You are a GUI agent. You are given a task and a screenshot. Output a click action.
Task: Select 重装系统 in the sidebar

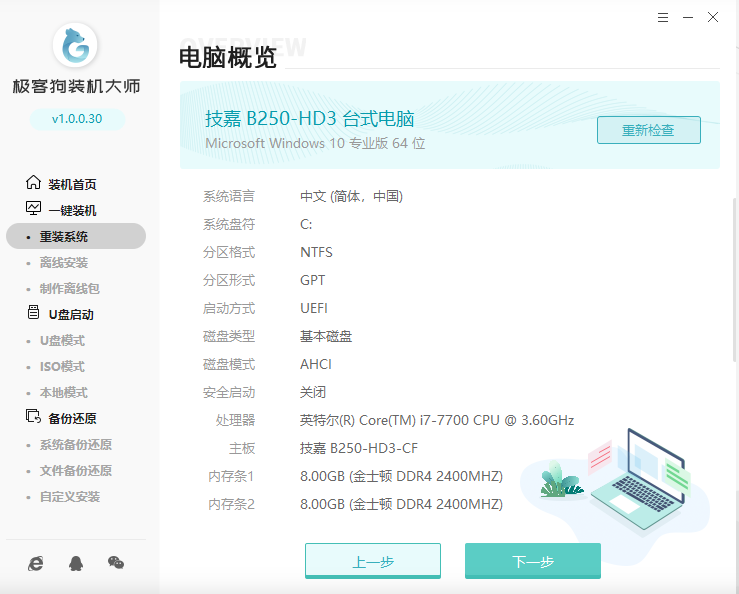76,236
